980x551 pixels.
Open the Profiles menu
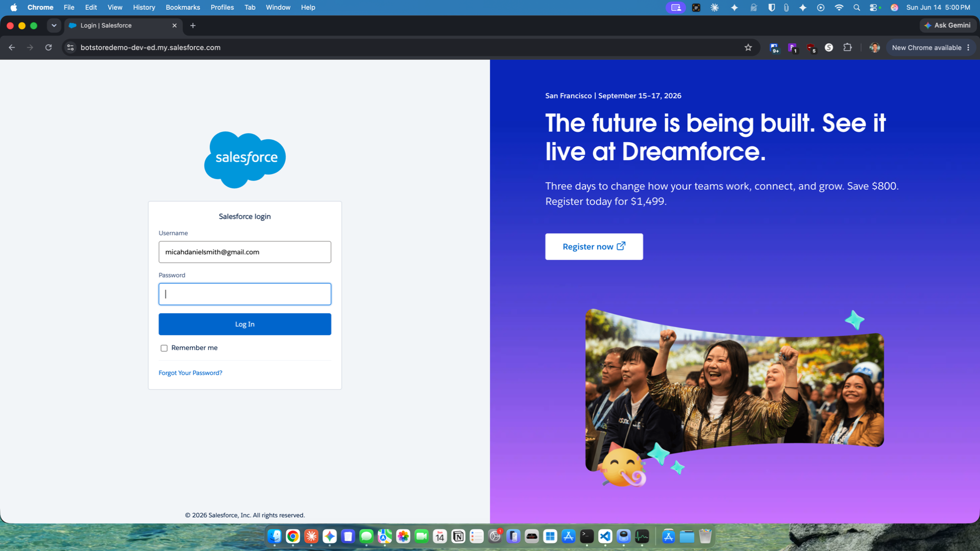pos(222,7)
